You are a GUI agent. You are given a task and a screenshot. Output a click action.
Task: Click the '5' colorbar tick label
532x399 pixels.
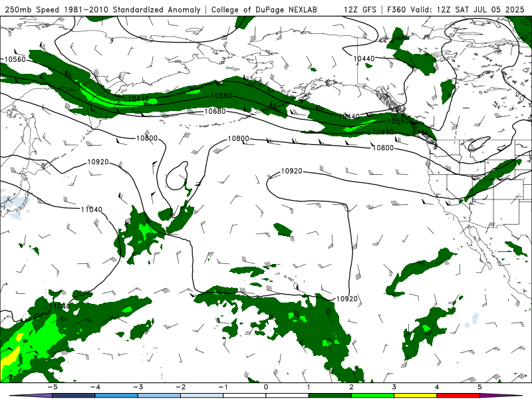[x=479, y=387]
